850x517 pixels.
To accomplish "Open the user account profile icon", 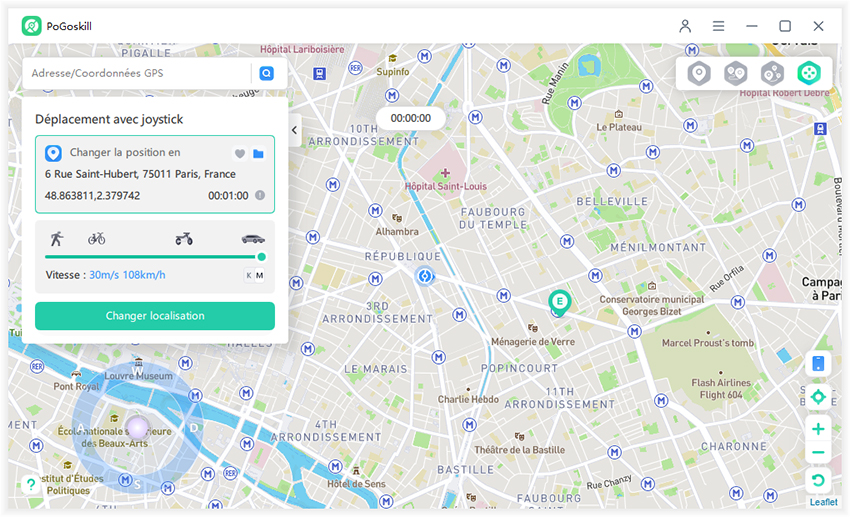I will click(x=685, y=26).
